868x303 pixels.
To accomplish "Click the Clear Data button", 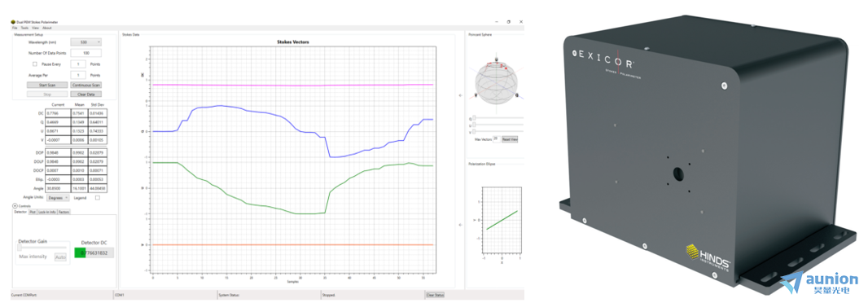I will coord(85,94).
